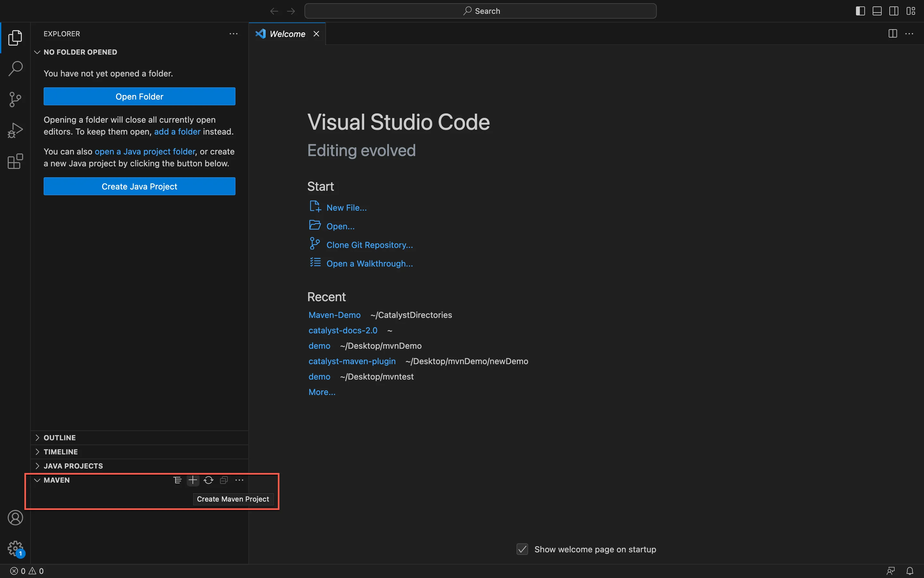The width and height of the screenshot is (924, 578).
Task: Click open a Java project folder link
Action: pyautogui.click(x=145, y=151)
